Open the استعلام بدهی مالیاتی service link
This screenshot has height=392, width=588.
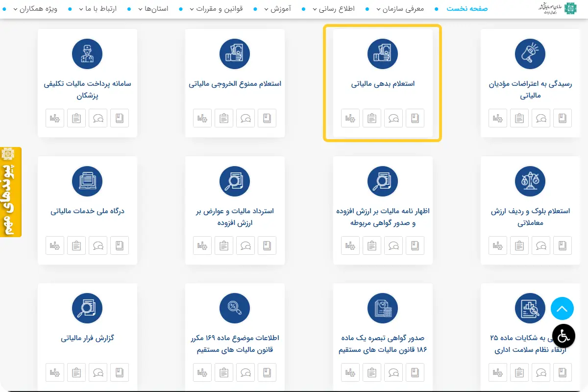[383, 84]
